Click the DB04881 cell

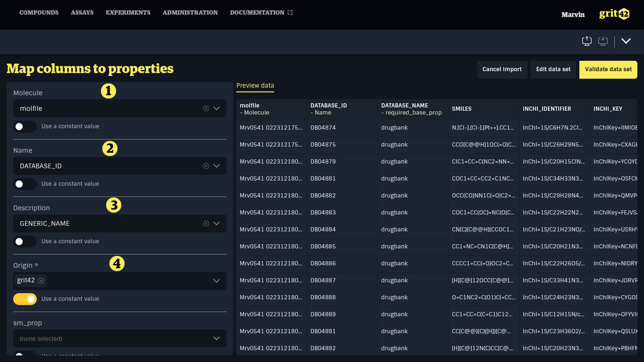click(343, 179)
